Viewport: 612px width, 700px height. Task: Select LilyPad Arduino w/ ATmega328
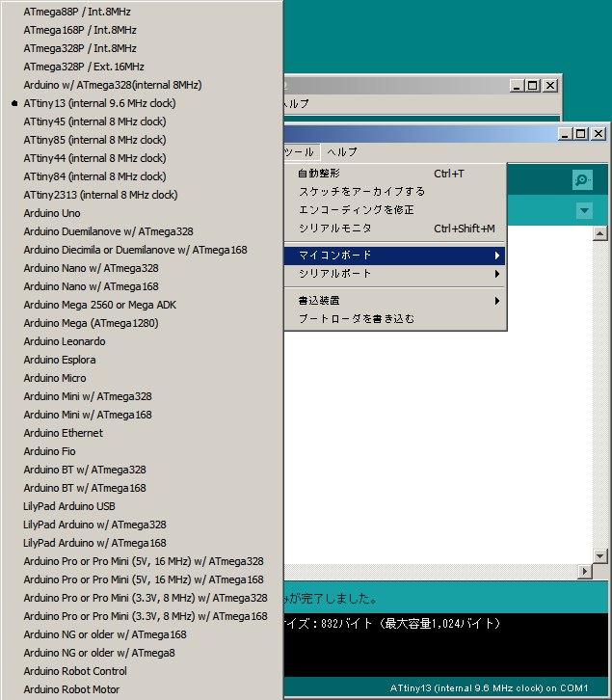coord(142,525)
